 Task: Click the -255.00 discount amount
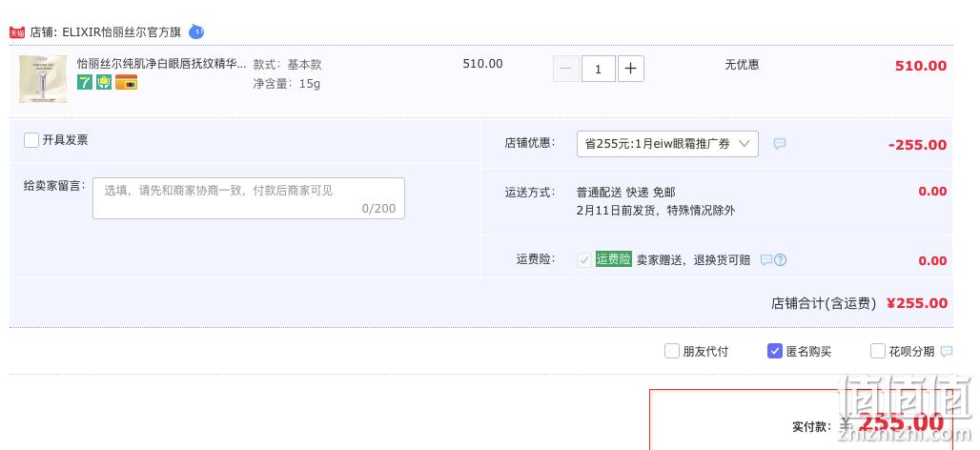click(x=917, y=145)
